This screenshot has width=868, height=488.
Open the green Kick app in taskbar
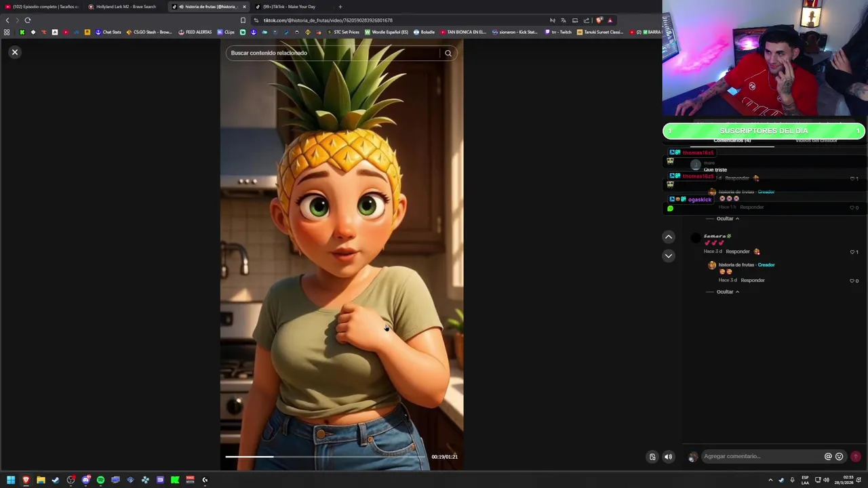[175, 480]
